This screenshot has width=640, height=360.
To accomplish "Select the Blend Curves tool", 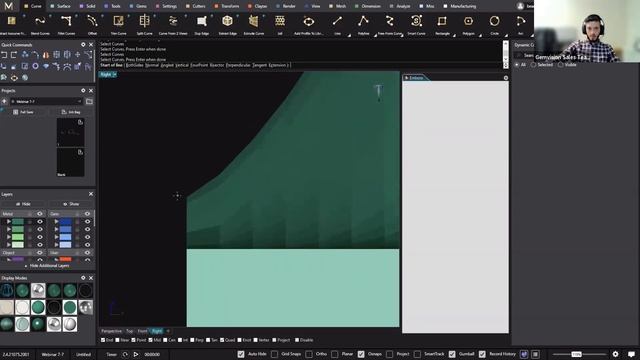I will click(x=40, y=24).
